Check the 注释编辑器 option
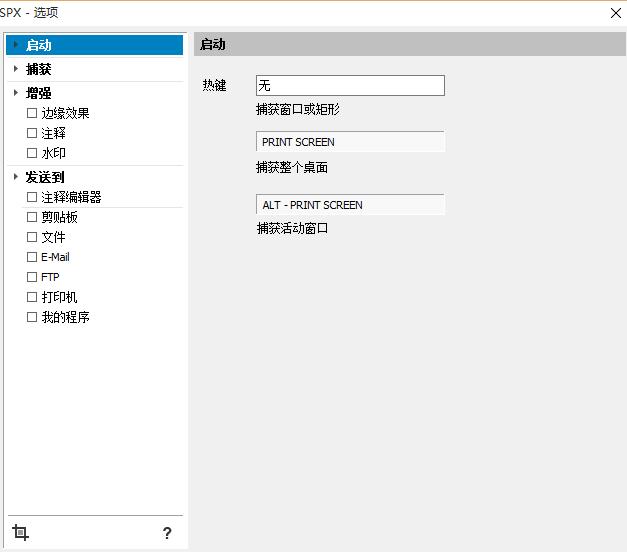This screenshot has height=552, width=627. pos(32,197)
